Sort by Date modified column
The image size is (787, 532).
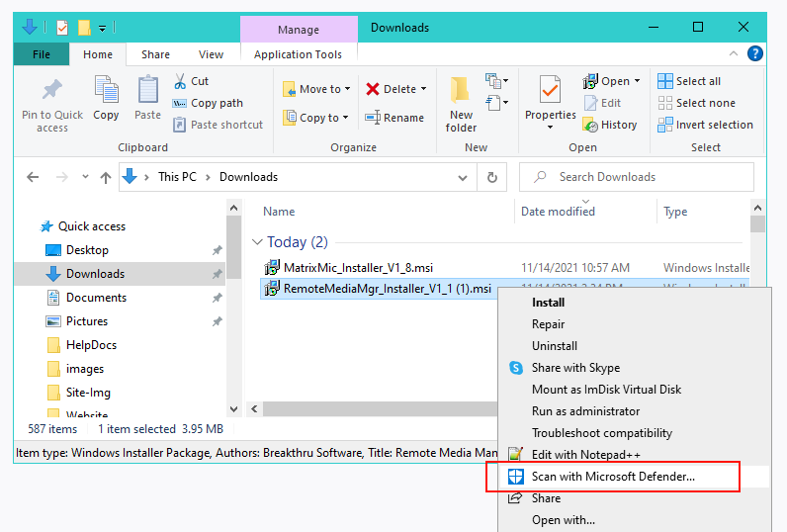(558, 212)
